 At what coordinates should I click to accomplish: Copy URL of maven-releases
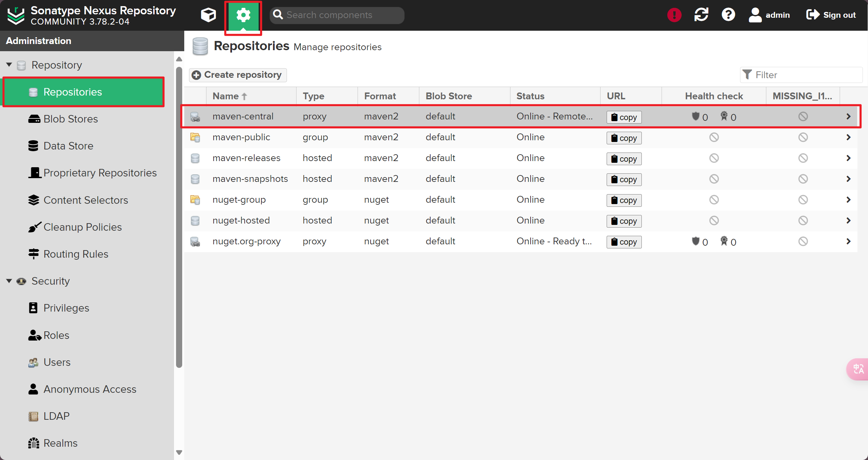tap(624, 159)
